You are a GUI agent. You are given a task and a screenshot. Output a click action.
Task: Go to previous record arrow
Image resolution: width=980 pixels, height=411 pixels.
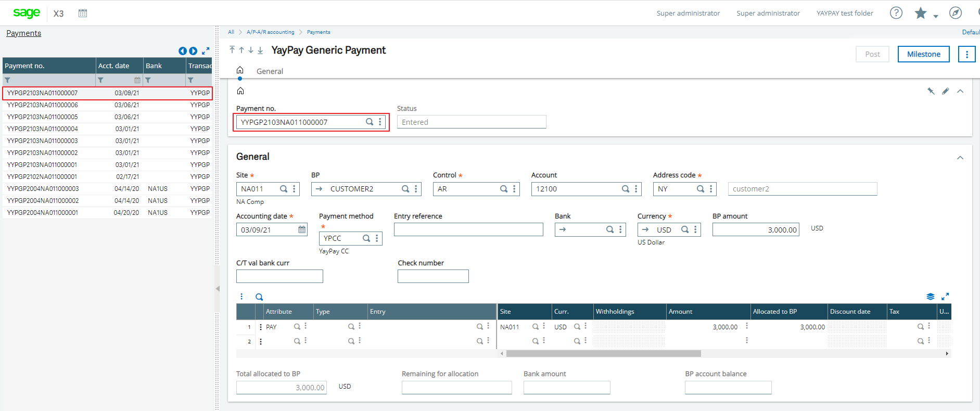pos(241,50)
